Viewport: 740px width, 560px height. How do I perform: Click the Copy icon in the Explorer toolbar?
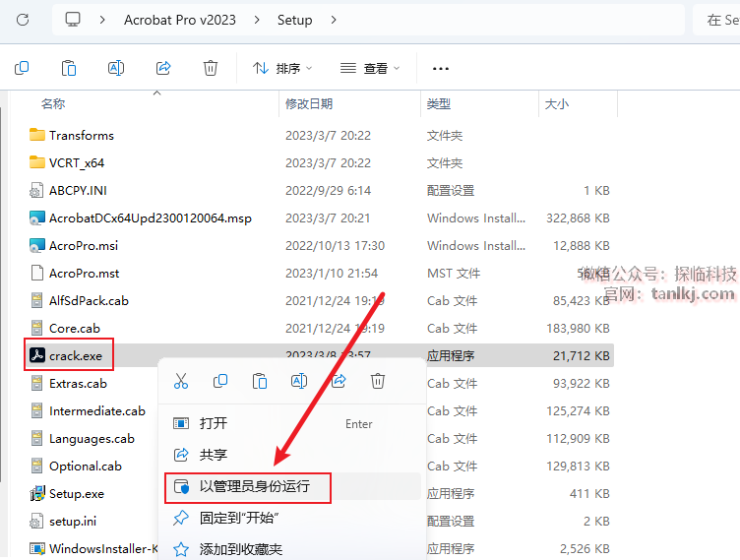[x=22, y=68]
